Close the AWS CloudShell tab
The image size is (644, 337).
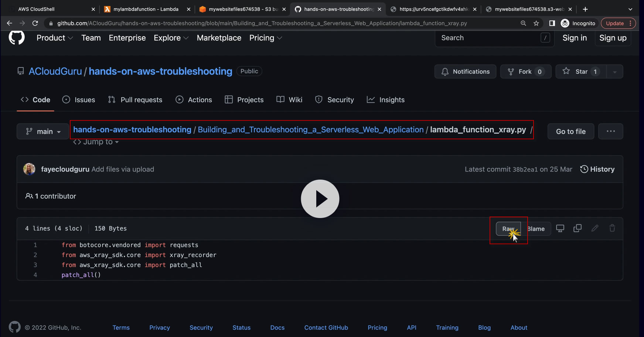coord(93,9)
